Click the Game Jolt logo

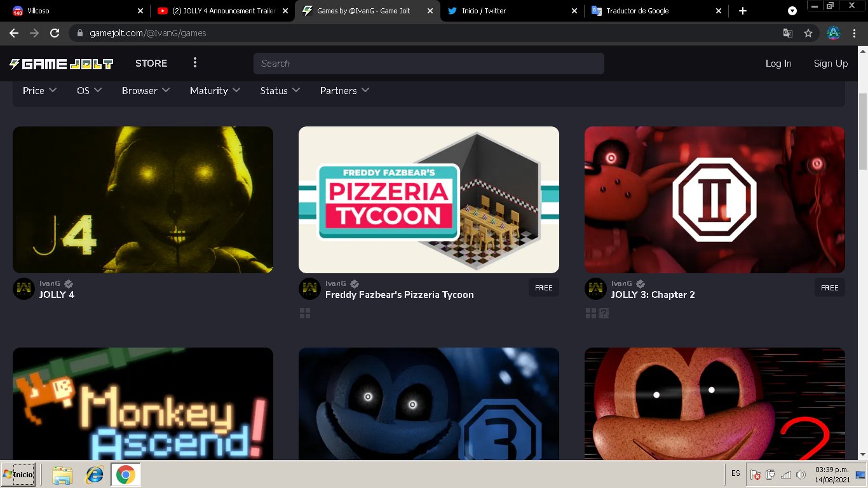[x=62, y=64]
